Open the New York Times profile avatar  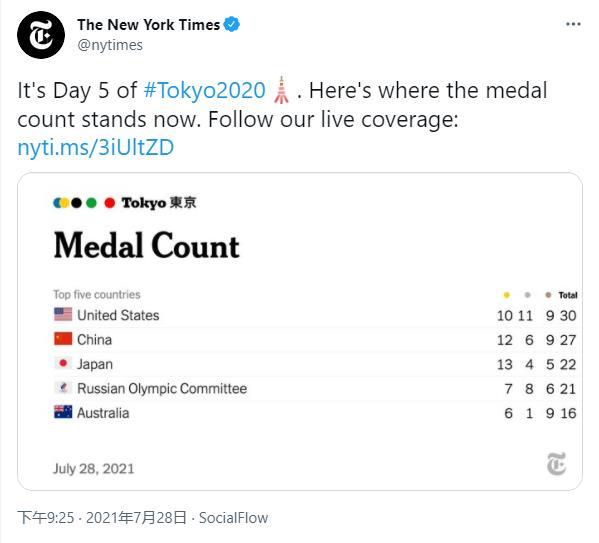[41, 35]
